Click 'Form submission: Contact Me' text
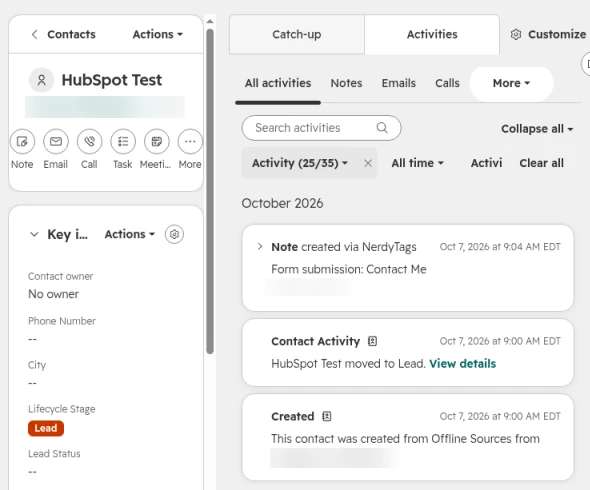Screen dimensions: 590x490 click(349, 269)
